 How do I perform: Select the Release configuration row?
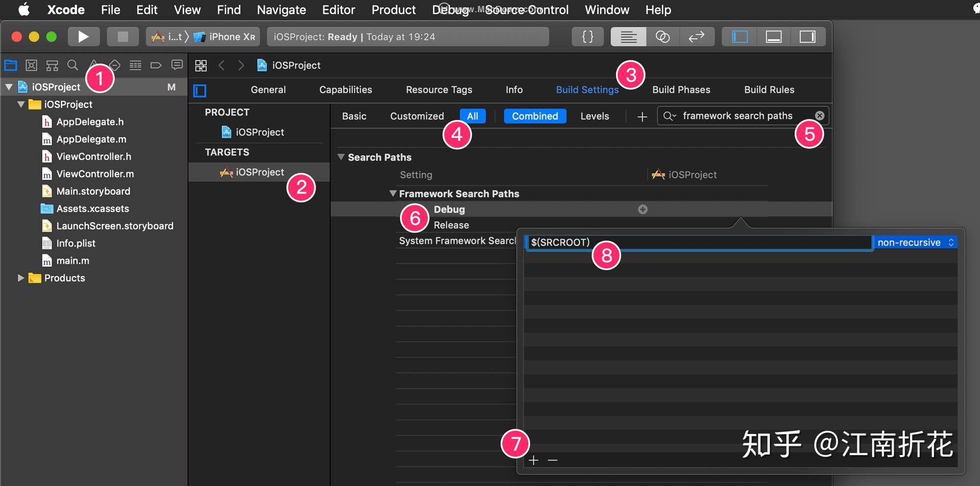(x=451, y=225)
